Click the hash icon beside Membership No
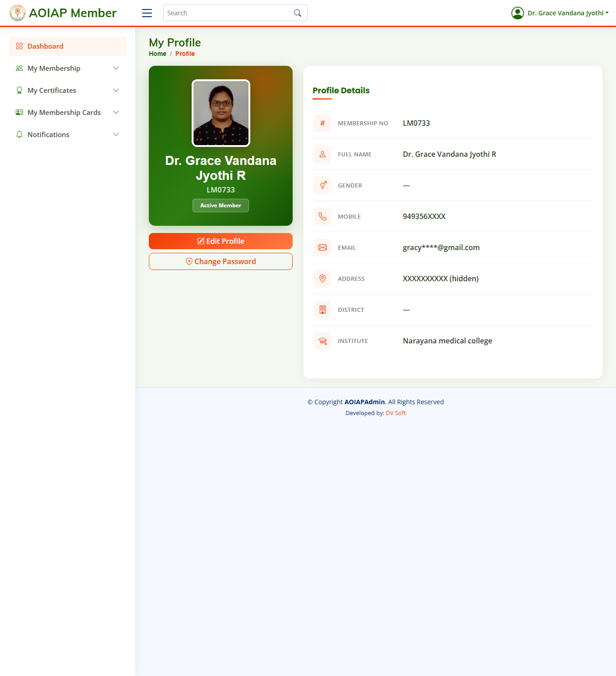Image resolution: width=616 pixels, height=676 pixels. [x=322, y=123]
